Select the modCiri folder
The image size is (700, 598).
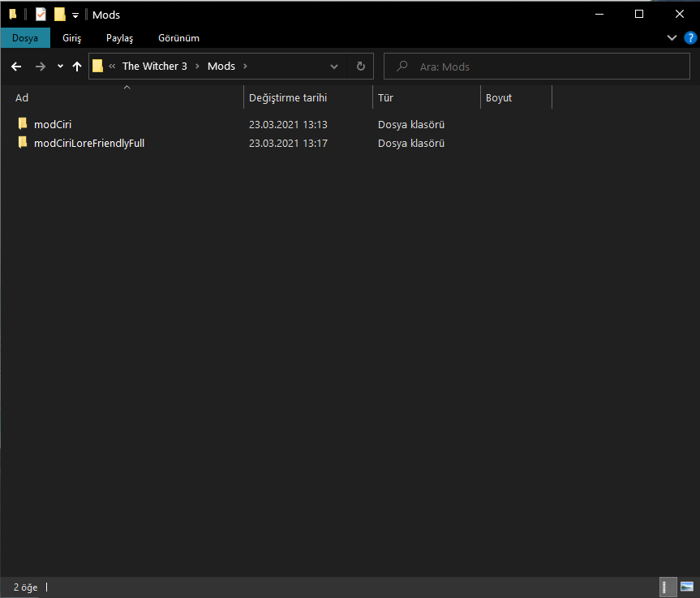click(x=53, y=124)
